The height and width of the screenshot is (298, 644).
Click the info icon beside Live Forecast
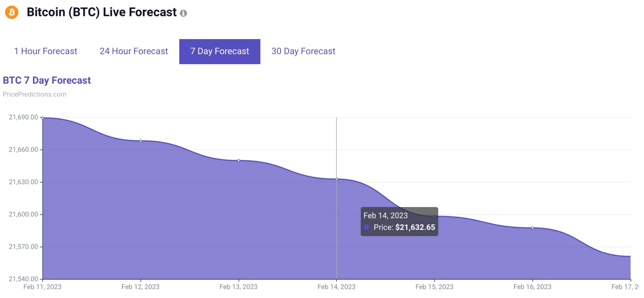coord(183,13)
